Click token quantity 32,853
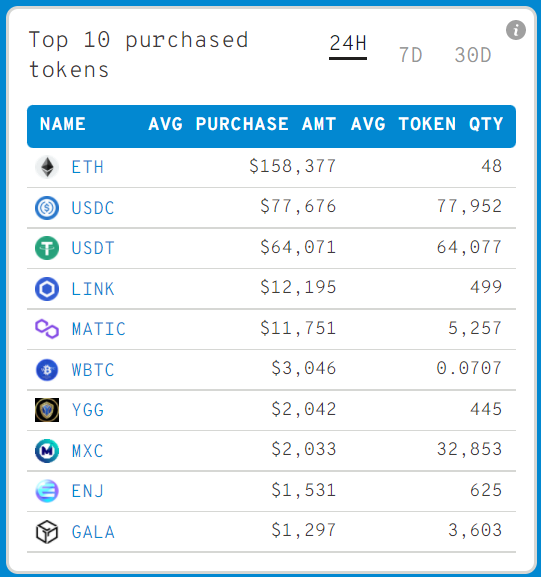Image resolution: width=541 pixels, height=577 pixels. click(470, 449)
